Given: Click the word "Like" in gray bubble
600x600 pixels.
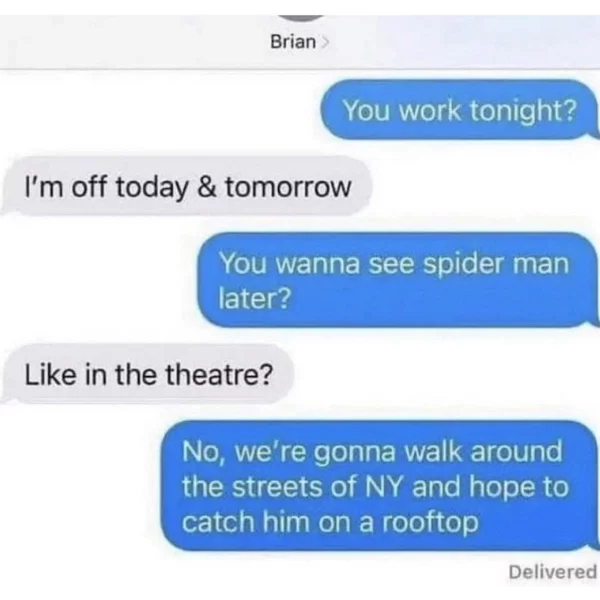Looking at the screenshot, I should 50,374.
